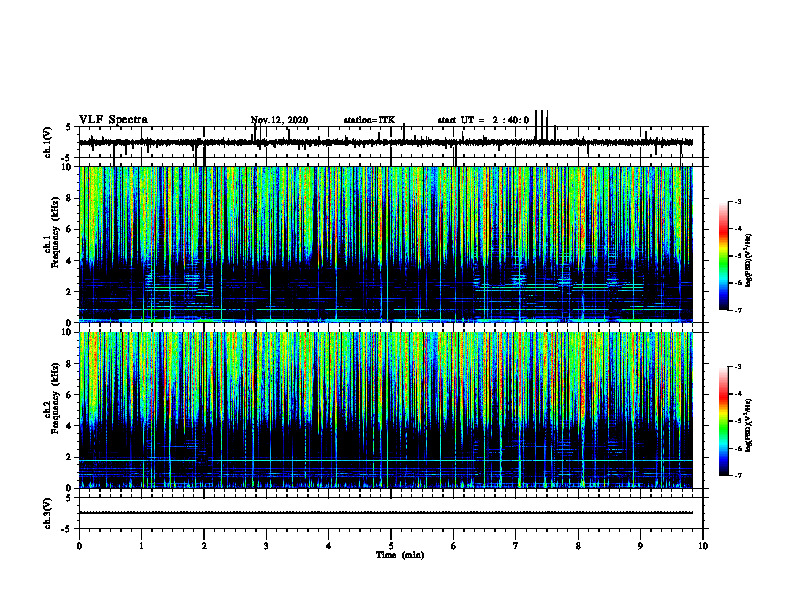
Task: Click the '8' kHz tick on ch.1 spectrogram
Action: point(71,198)
